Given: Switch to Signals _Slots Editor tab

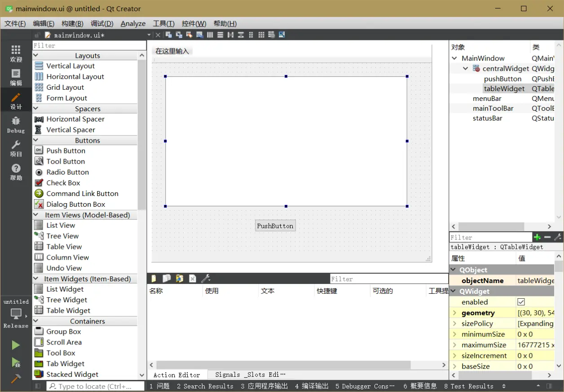Looking at the screenshot, I should [250, 375].
